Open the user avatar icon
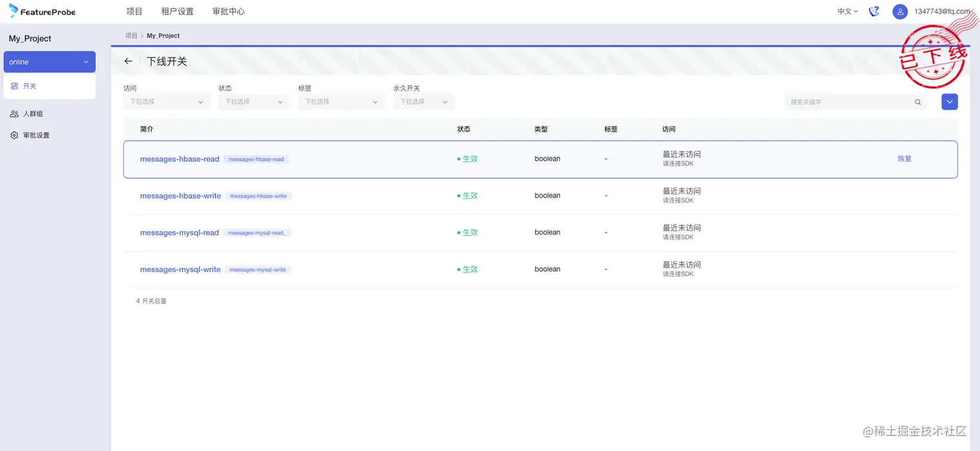Viewport: 980px width, 451px height. pos(900,12)
